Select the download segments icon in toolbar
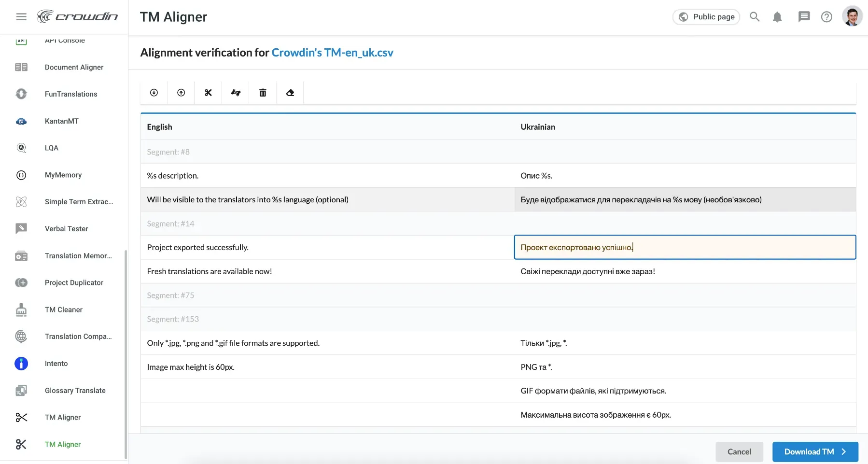868x464 pixels. point(153,92)
